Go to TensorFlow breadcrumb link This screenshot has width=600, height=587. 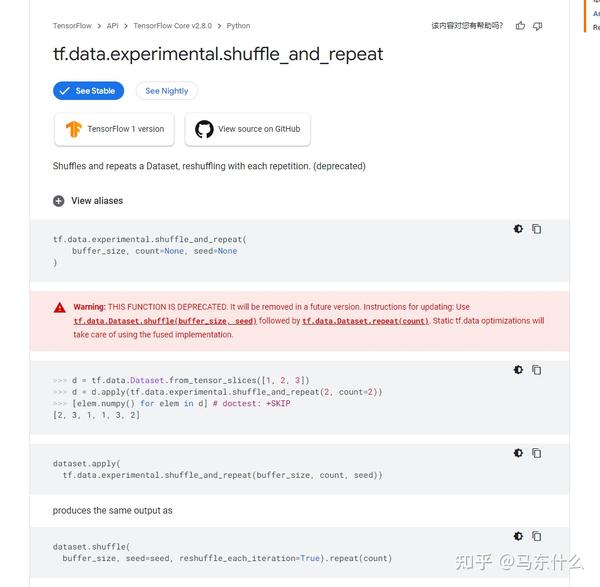point(73,26)
